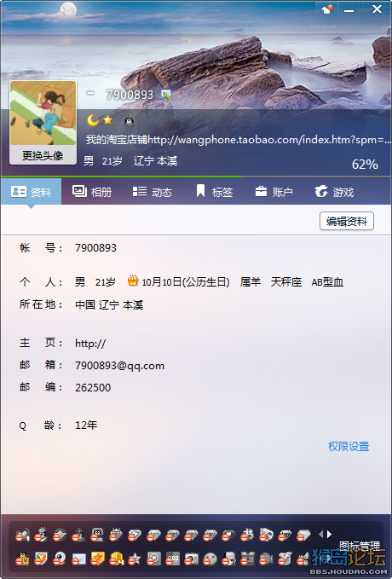The width and height of the screenshot is (392, 579).
Task: Click the 编辑资料 button
Action: pyautogui.click(x=347, y=221)
